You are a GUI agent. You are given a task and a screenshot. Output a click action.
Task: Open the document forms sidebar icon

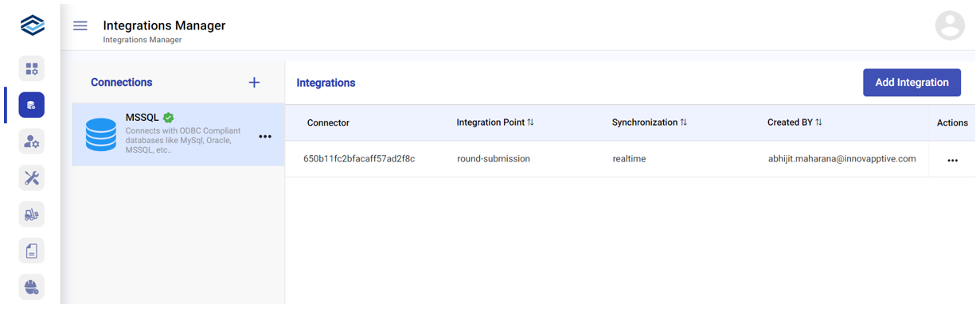pyautogui.click(x=32, y=251)
